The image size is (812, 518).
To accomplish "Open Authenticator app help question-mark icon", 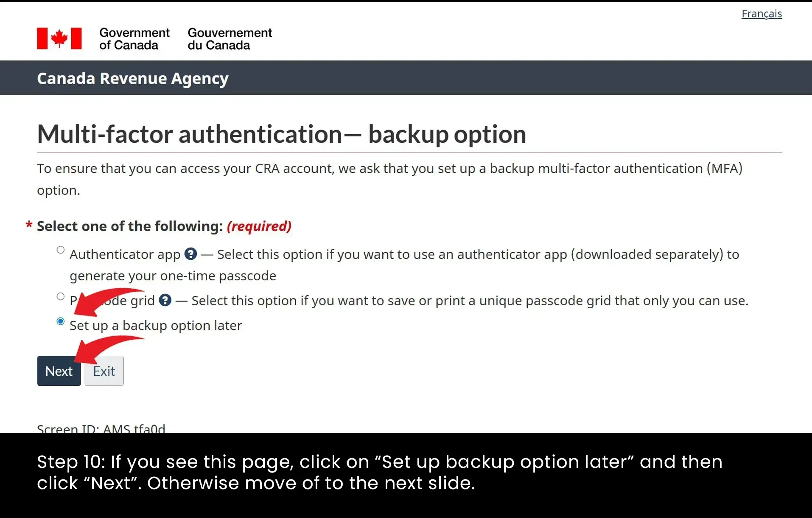I will click(190, 254).
